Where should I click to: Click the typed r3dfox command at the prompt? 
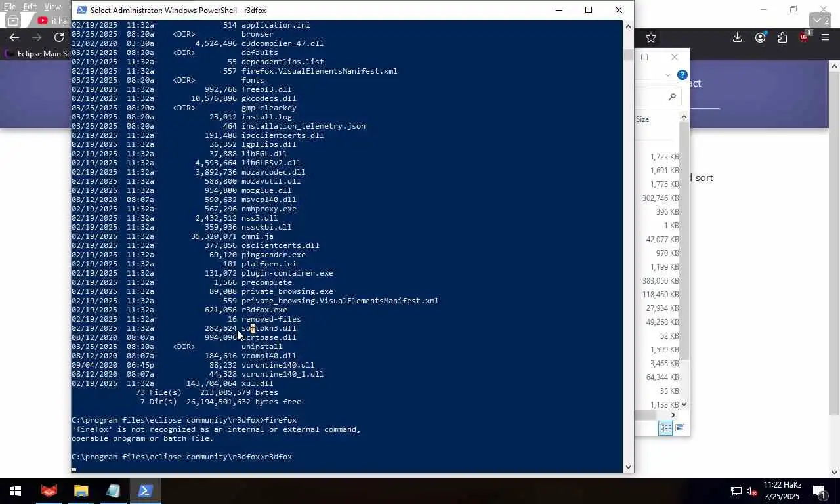[278, 457]
